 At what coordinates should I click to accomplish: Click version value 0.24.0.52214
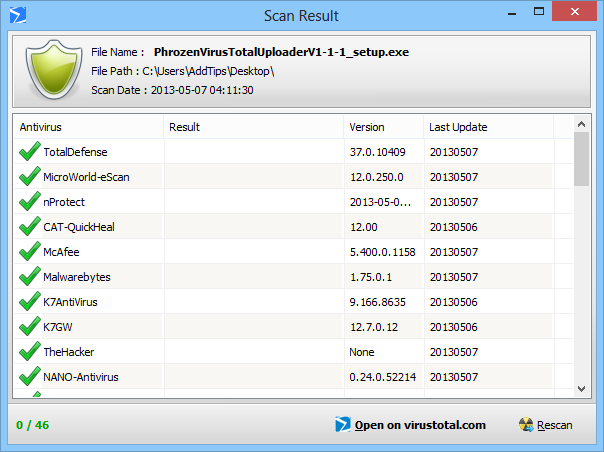coord(383,377)
